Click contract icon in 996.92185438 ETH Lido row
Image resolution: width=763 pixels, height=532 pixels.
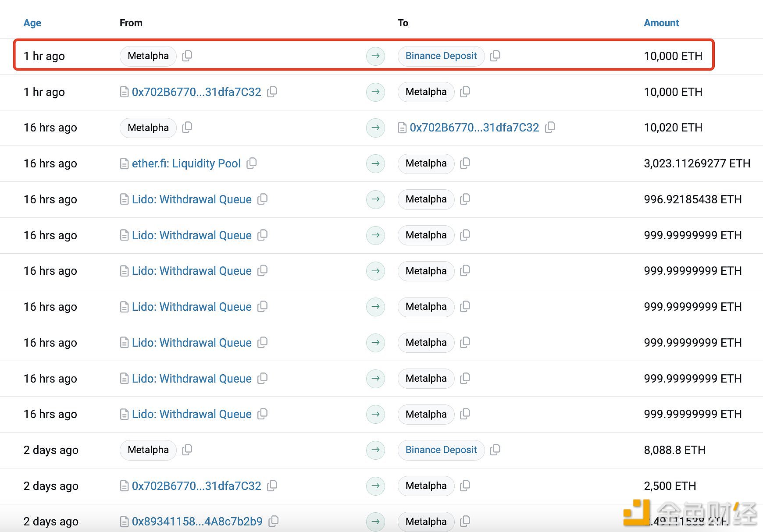point(124,199)
